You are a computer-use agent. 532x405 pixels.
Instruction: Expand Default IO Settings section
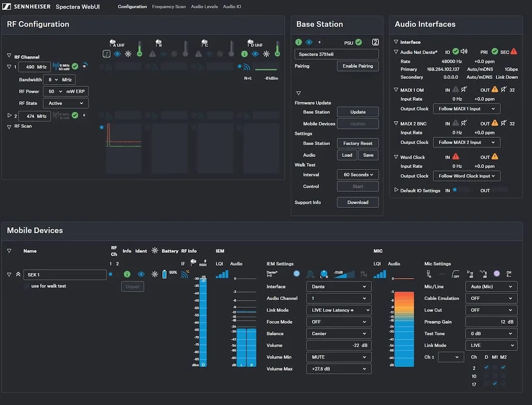coord(396,190)
